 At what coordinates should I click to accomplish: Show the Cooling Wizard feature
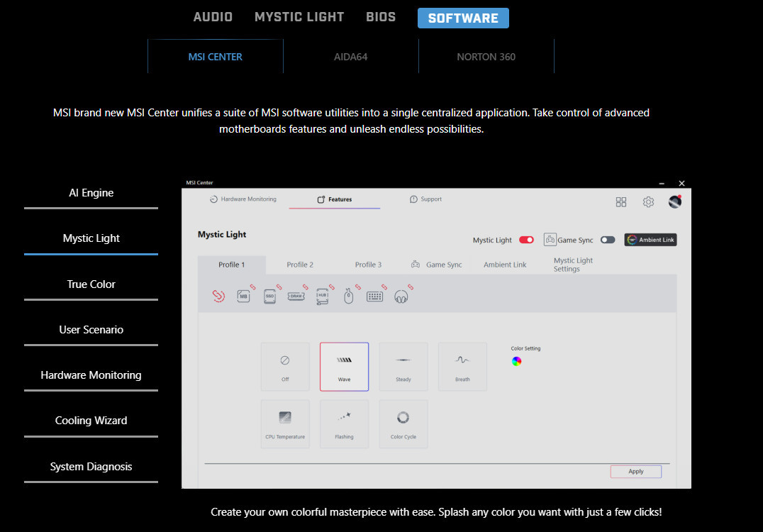coord(91,421)
